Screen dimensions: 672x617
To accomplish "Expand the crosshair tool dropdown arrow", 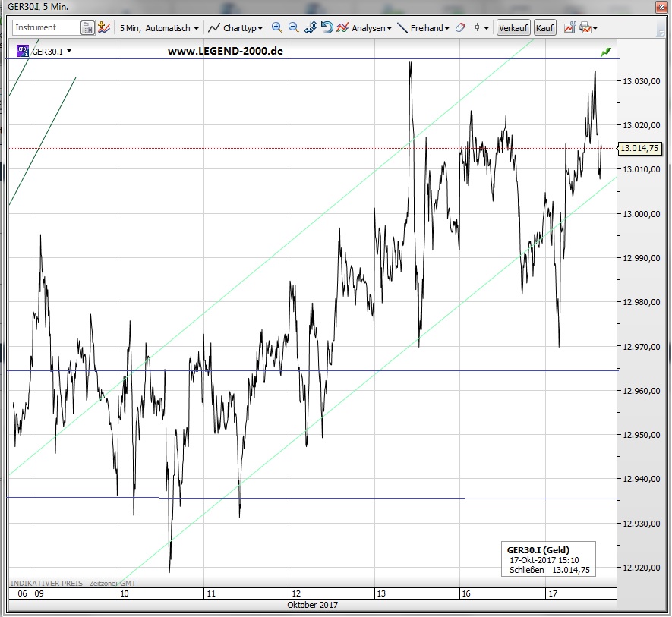I will (487, 28).
